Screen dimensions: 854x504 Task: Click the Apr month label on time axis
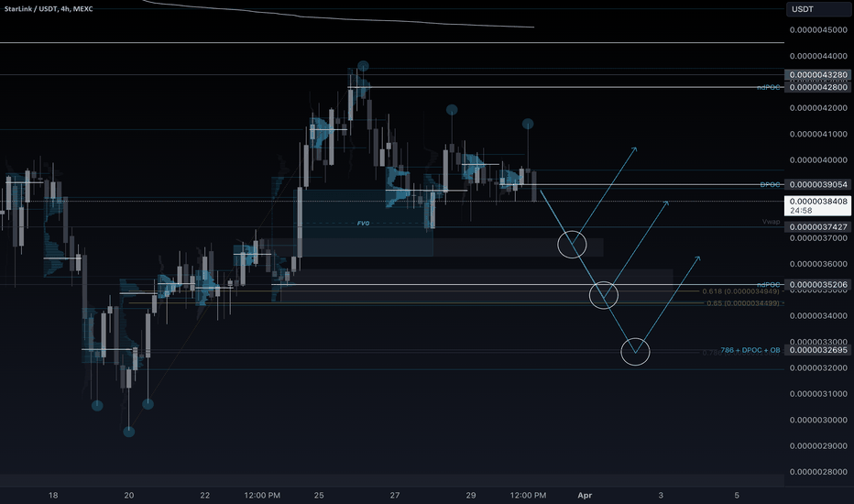(x=585, y=495)
